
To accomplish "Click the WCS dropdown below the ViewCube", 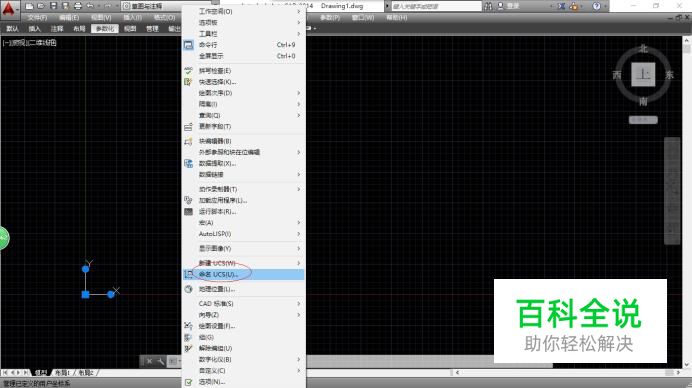I will coord(643,120).
